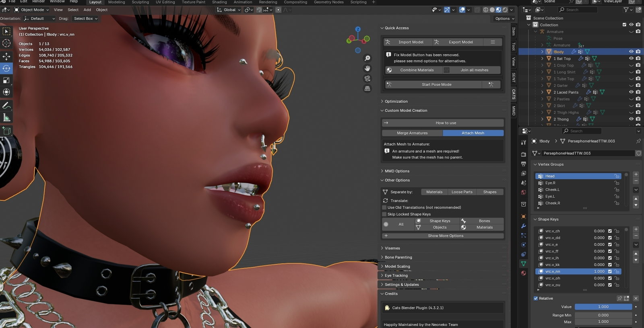Open the Render menu
The image size is (644, 328).
[39, 2]
